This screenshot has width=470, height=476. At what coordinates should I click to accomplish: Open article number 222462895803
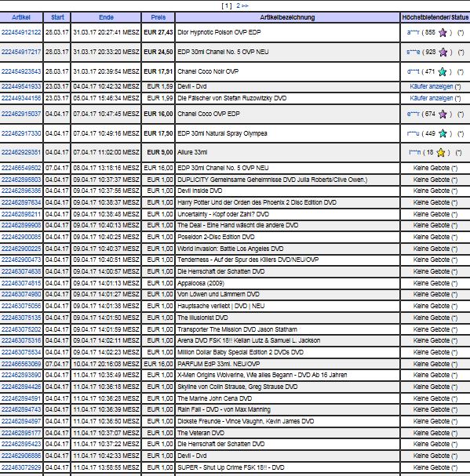pyautogui.click(x=21, y=180)
